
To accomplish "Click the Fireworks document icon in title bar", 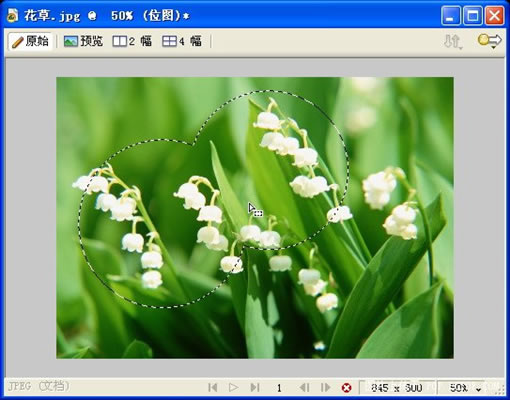I will coord(13,16).
